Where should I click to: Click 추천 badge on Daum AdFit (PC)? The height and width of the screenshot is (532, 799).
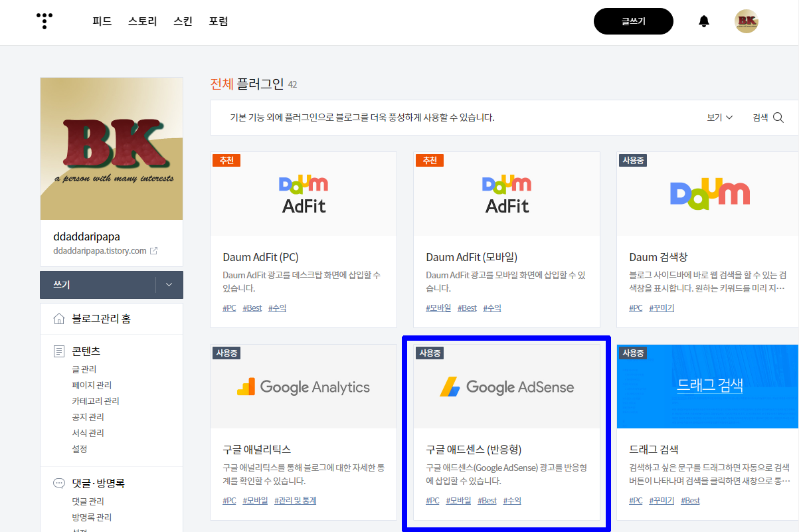(x=226, y=161)
